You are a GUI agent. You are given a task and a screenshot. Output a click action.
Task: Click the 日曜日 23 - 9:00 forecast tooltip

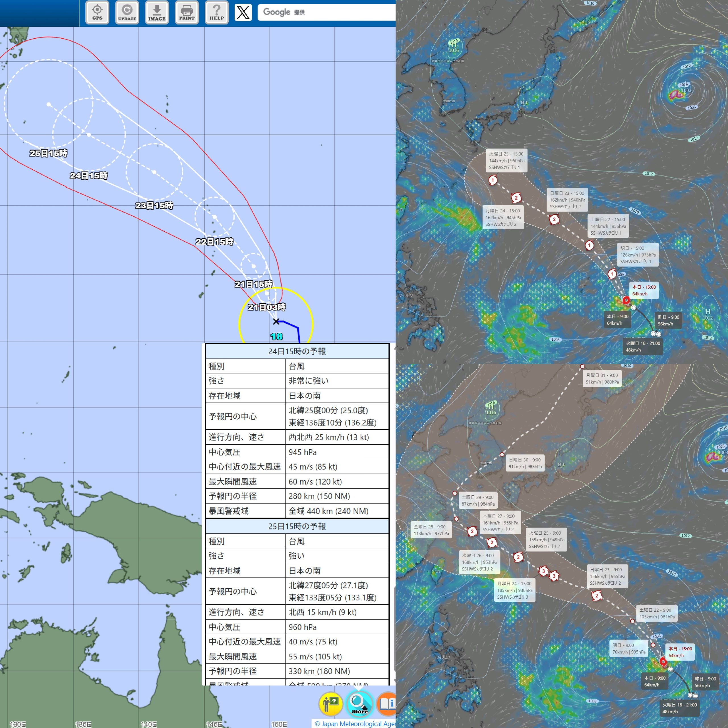tap(607, 576)
